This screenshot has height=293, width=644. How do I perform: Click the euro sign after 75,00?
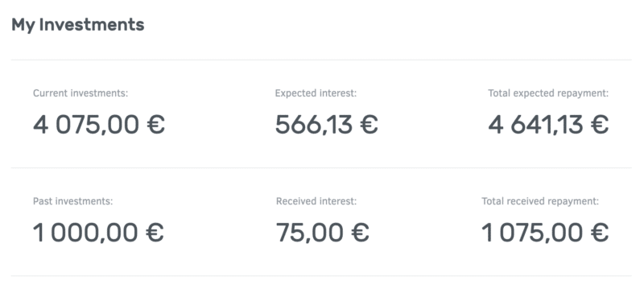pos(361,233)
